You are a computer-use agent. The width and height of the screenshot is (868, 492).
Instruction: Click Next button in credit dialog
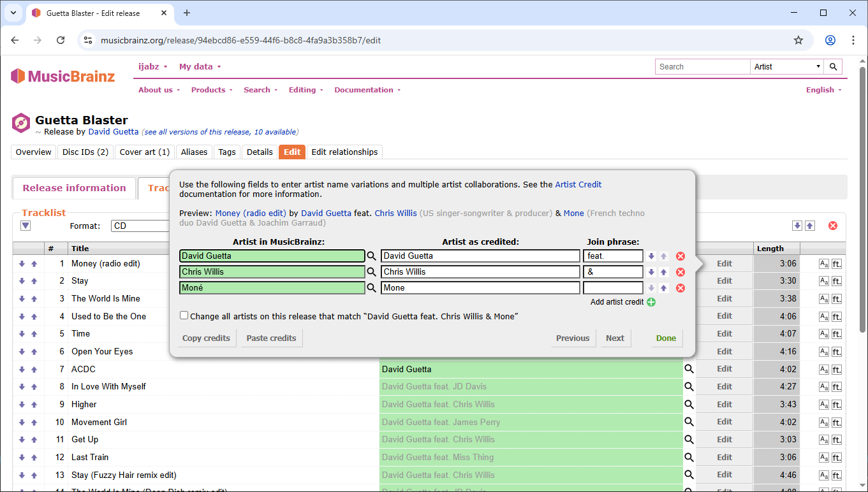[615, 338]
